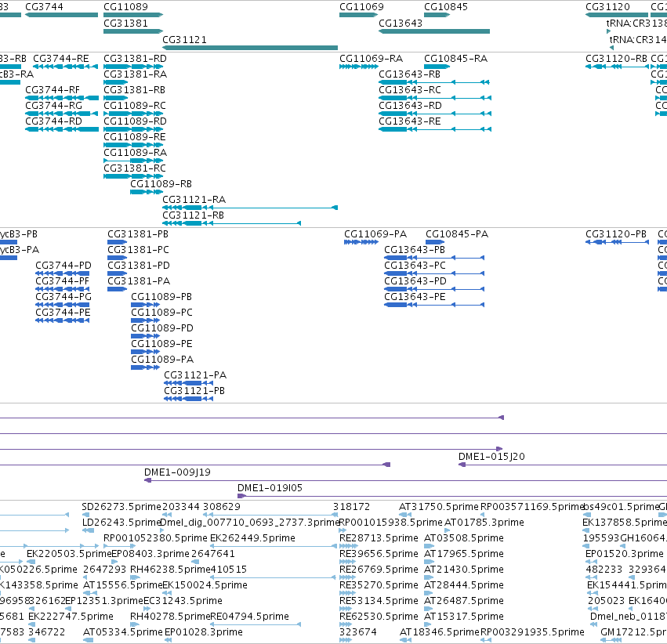
Task: Select protein CG31381-PB
Action: coord(138,234)
